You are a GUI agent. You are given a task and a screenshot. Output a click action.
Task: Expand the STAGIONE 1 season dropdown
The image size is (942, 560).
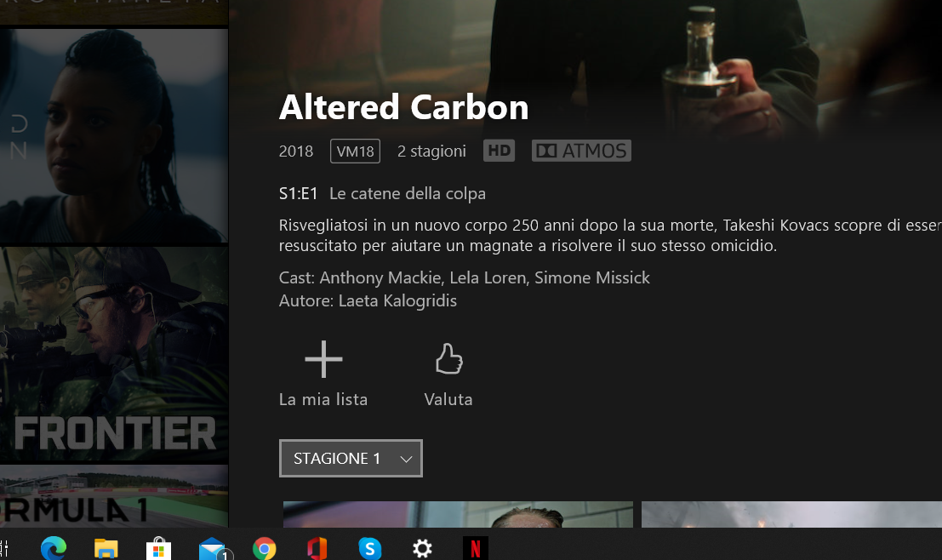pos(351,459)
